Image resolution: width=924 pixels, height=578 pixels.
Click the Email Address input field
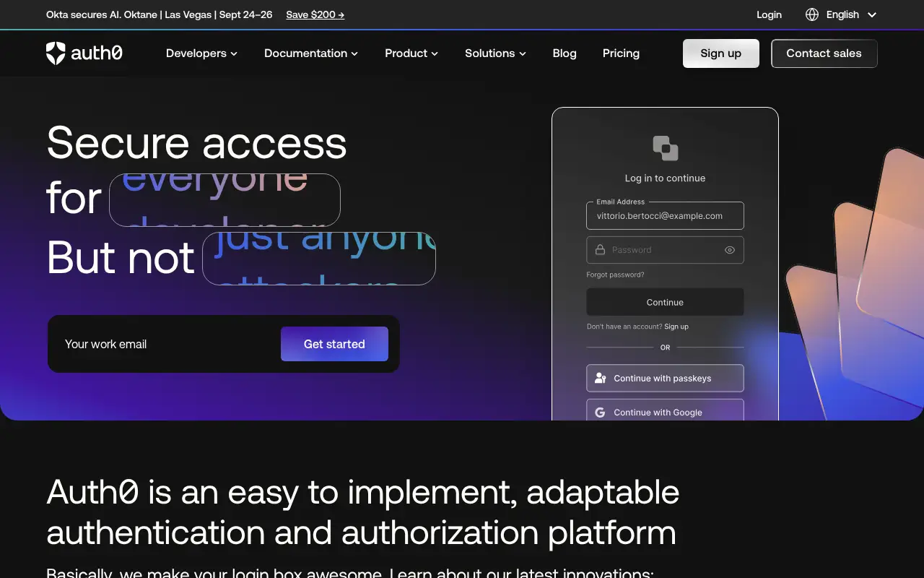point(665,215)
